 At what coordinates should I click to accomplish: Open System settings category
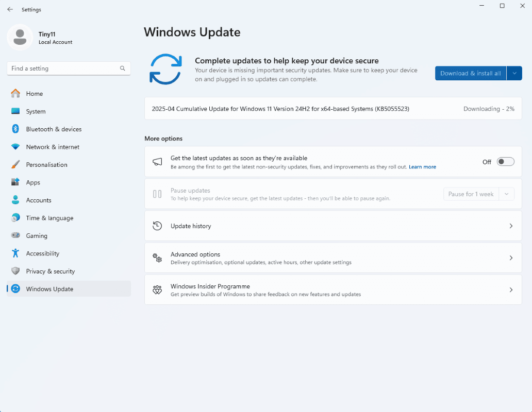point(69,111)
